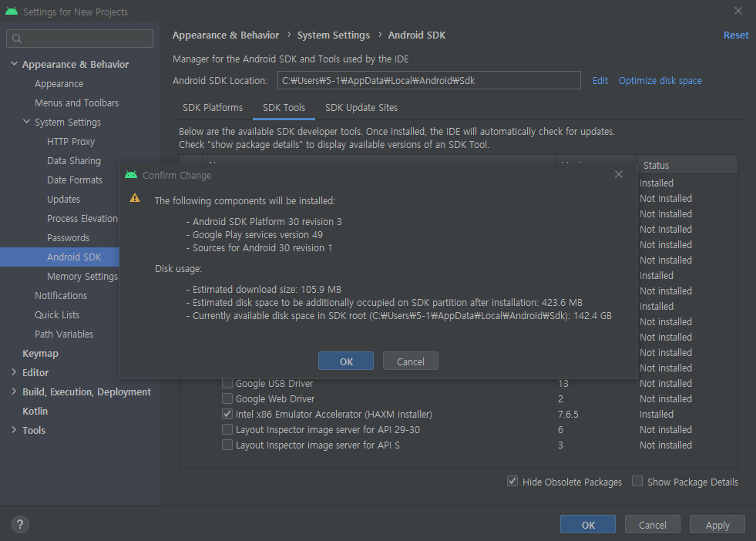Click the Android SDK breadcrumb
Image resolution: width=756 pixels, height=541 pixels.
pyautogui.click(x=417, y=35)
